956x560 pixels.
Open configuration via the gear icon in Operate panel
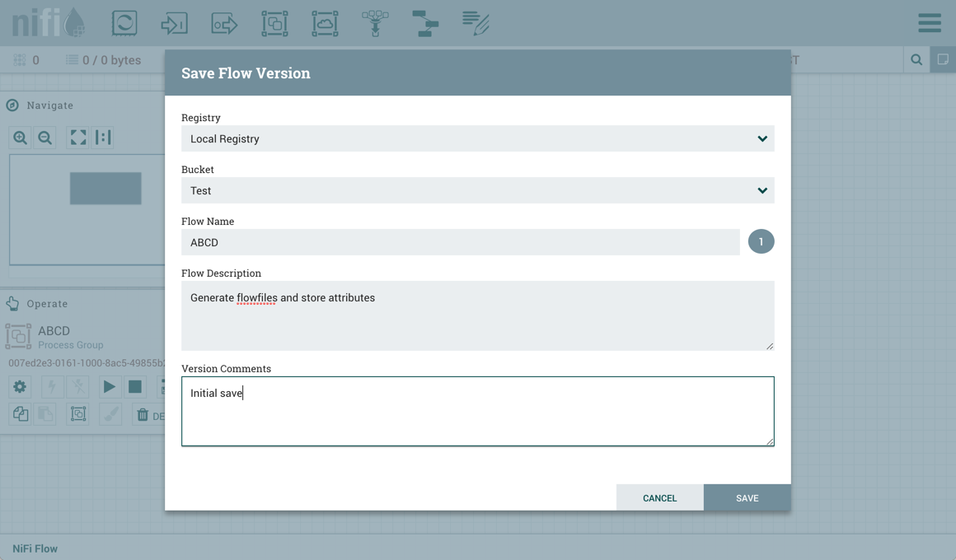click(x=19, y=386)
